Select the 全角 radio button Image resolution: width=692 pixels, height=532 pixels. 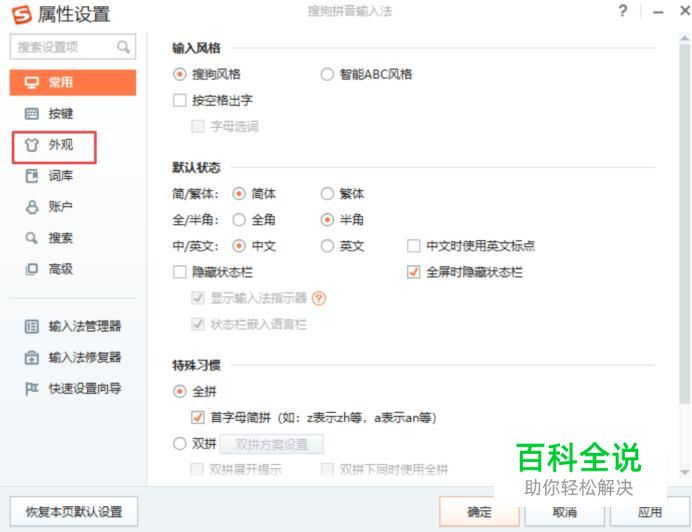point(239,219)
